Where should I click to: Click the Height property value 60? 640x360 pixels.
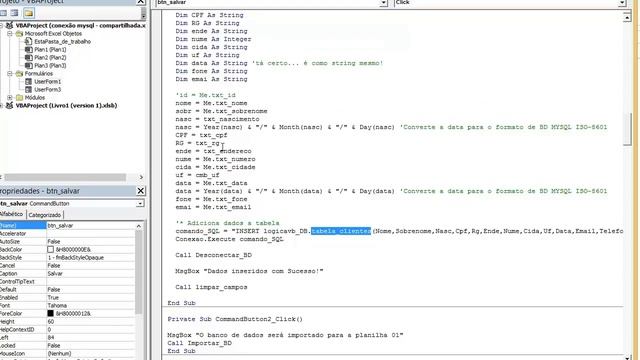tap(91, 322)
